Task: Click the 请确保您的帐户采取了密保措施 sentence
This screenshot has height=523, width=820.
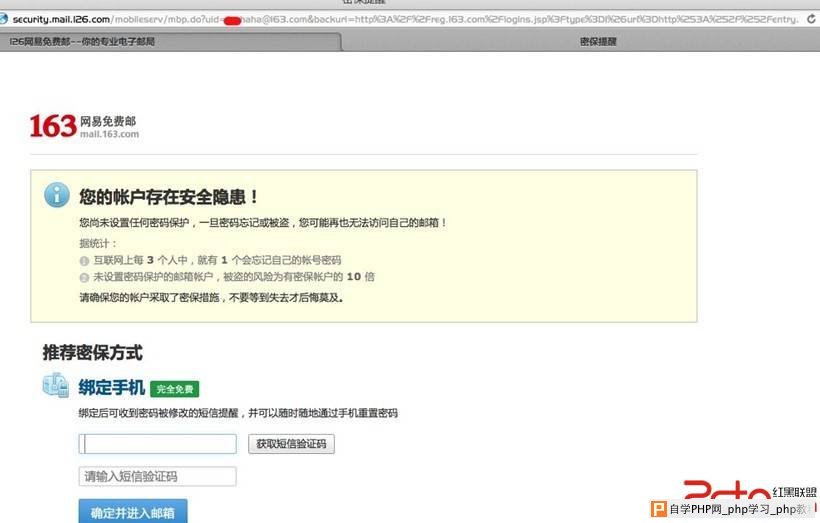Action: coord(211,298)
